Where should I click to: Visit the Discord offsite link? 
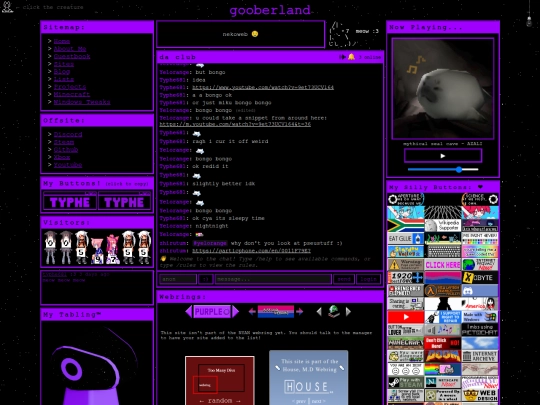[68, 134]
